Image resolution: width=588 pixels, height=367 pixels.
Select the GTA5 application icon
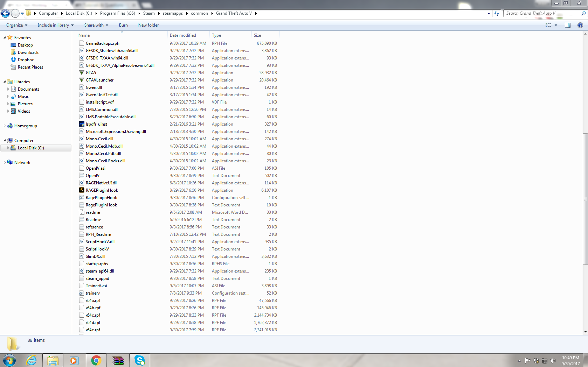(x=82, y=73)
